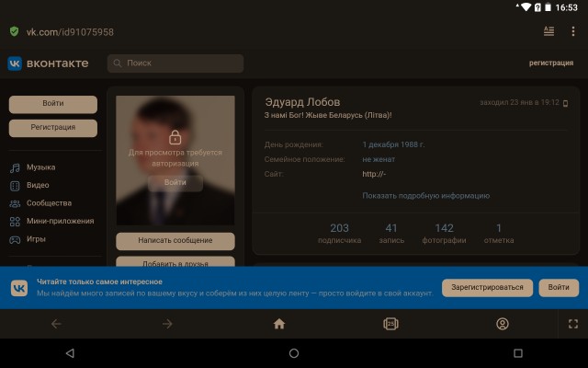This screenshot has width=588, height=368.
Task: Expand Показать подробную информацию
Action: [x=425, y=196]
